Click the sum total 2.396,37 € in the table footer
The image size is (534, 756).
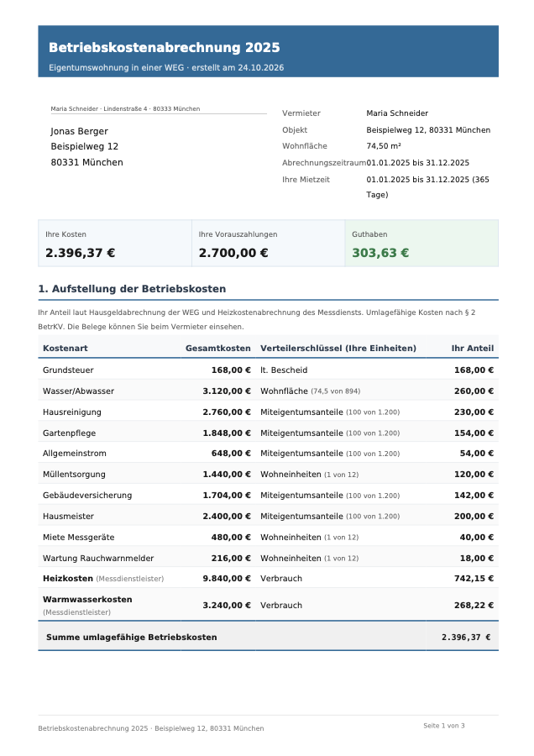coord(466,638)
